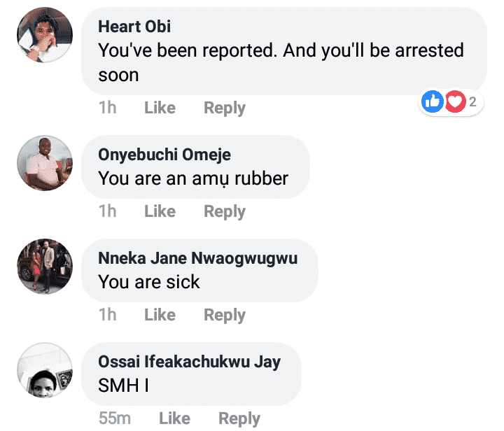This screenshot has height=431, width=504.
Task: Open Heart Obi's profile name link
Action: [x=134, y=27]
